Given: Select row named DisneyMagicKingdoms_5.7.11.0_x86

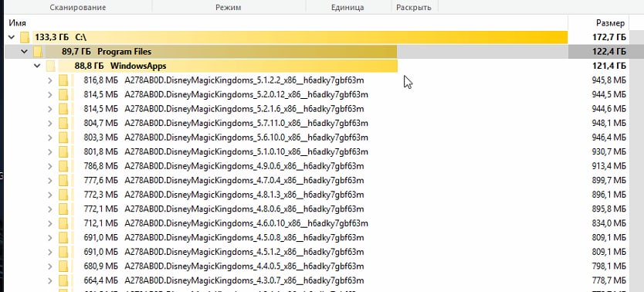Looking at the screenshot, I should pos(246,123).
